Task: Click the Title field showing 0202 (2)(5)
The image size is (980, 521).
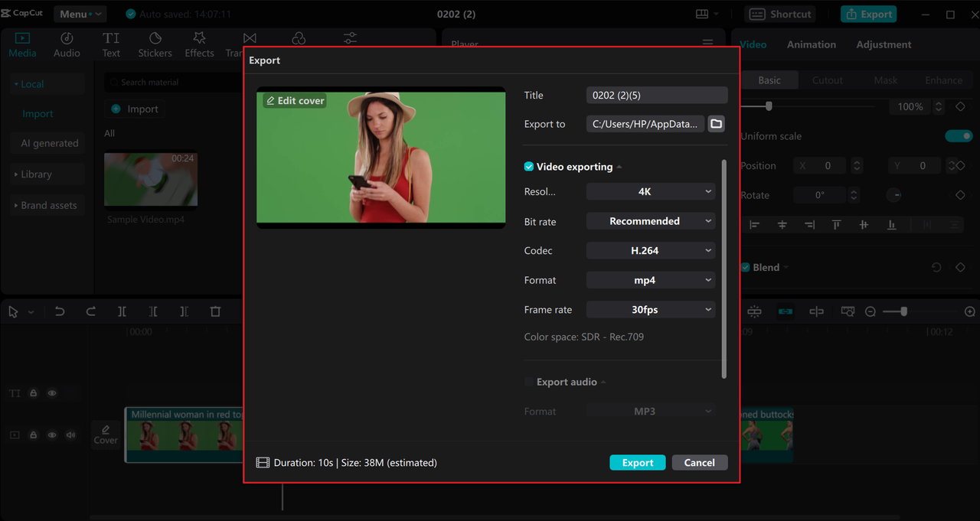Action: [x=657, y=95]
